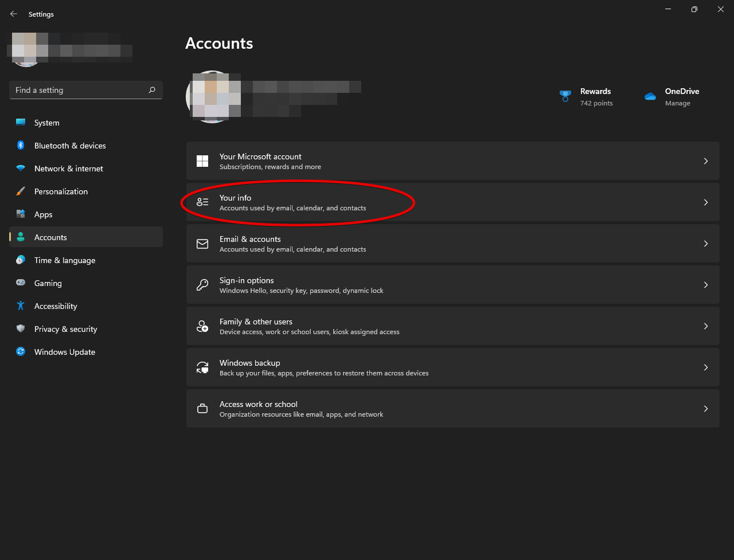Open Windows backup page
The height and width of the screenshot is (560, 734).
pyautogui.click(x=453, y=367)
